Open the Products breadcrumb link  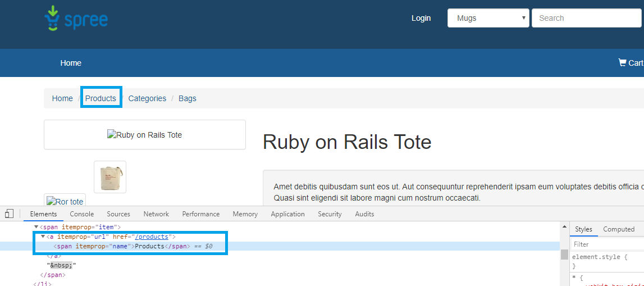(101, 99)
